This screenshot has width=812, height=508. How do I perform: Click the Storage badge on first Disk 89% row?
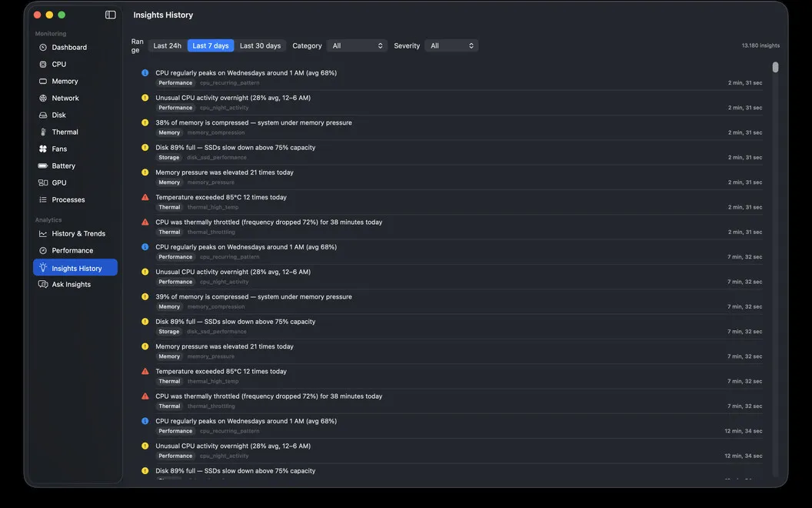[169, 158]
